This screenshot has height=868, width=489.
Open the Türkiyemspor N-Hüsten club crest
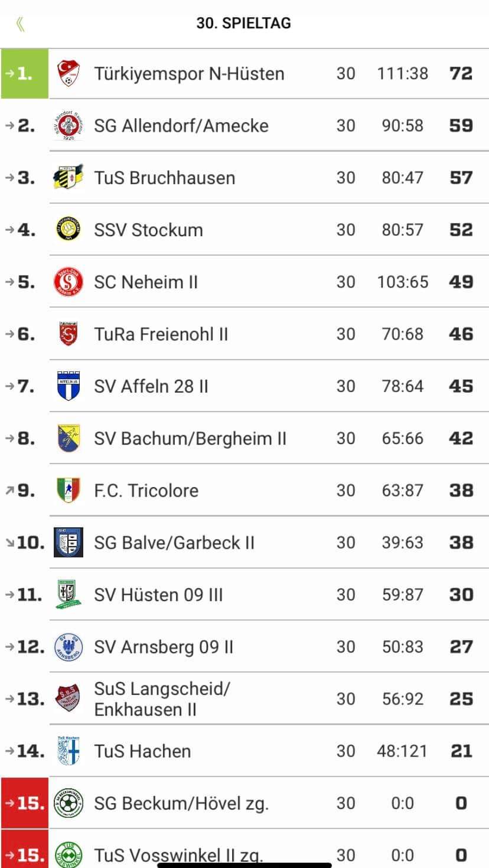pos(68,74)
